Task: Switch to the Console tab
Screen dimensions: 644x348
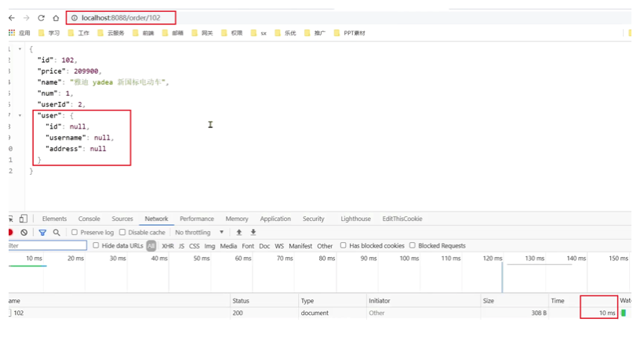Action: [89, 219]
